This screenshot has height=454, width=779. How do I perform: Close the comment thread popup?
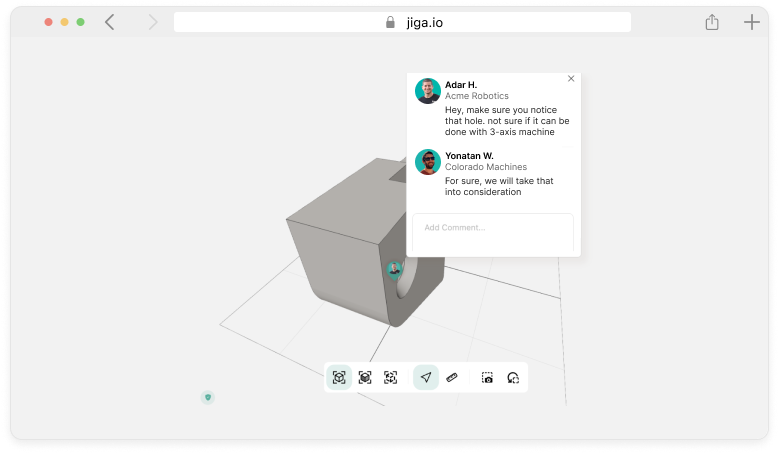571,79
